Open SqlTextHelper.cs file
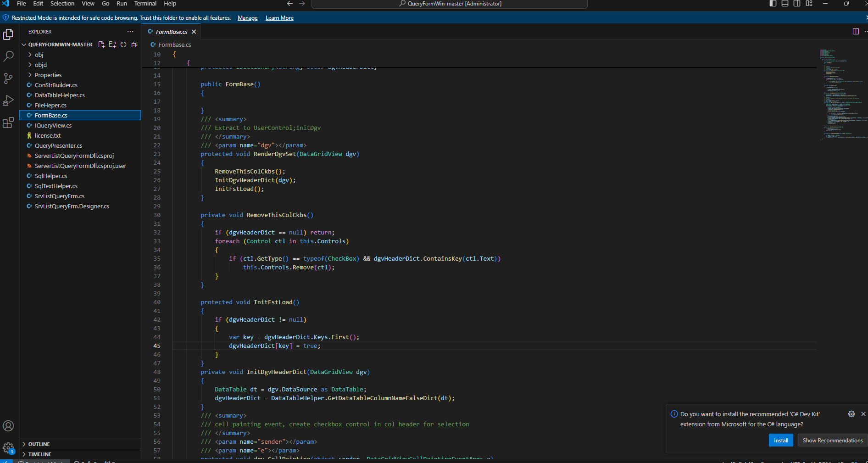Viewport: 868px width, 463px height. point(56,186)
